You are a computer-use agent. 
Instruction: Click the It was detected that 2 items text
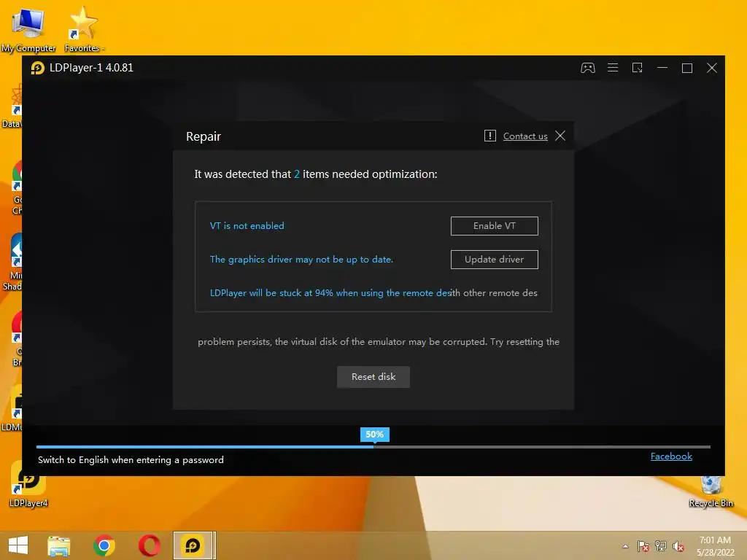pos(315,174)
